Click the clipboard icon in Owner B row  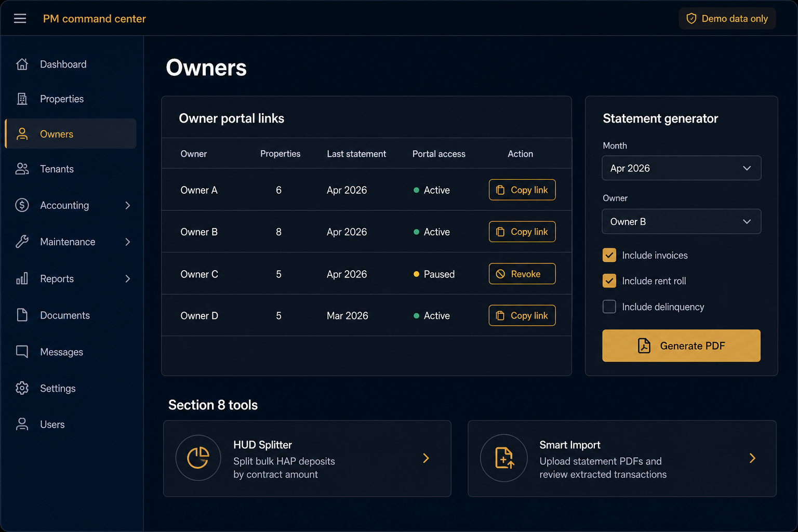(x=500, y=232)
